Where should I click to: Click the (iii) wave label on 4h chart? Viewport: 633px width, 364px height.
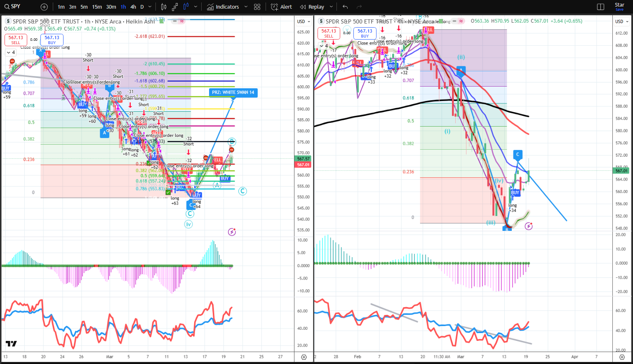tap(490, 222)
